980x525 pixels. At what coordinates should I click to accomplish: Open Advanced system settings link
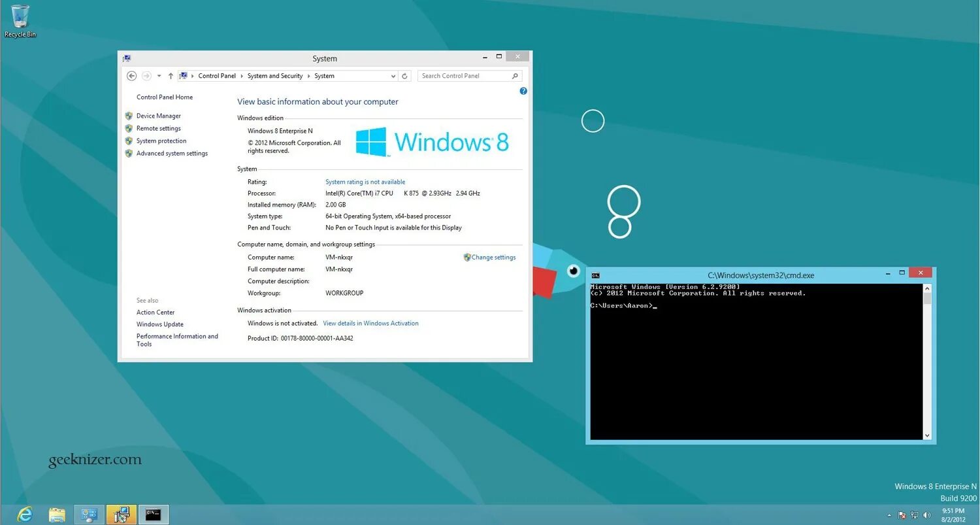click(x=172, y=153)
